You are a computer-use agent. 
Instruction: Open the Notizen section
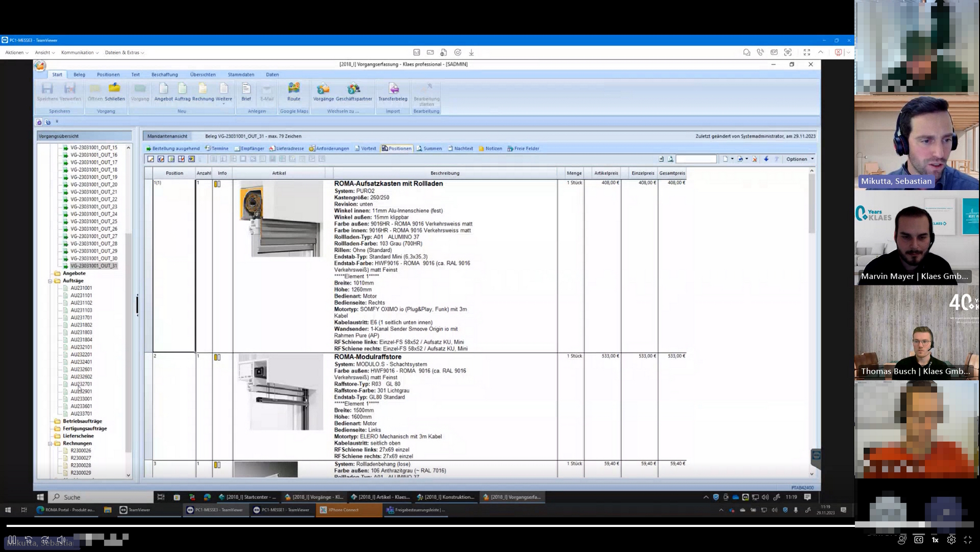coord(491,148)
